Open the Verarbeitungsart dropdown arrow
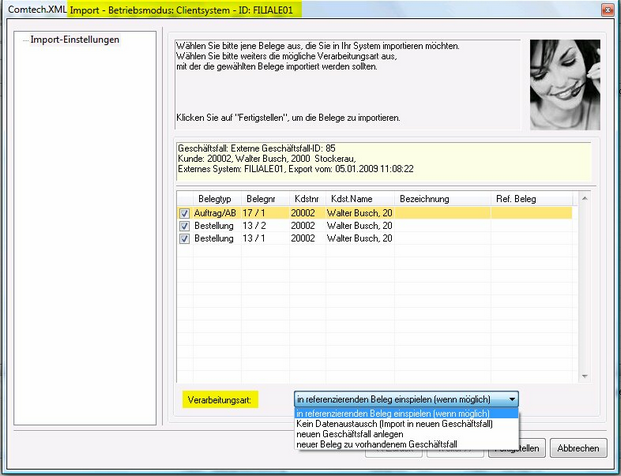Screen dimensions: 621x476 coord(512,399)
